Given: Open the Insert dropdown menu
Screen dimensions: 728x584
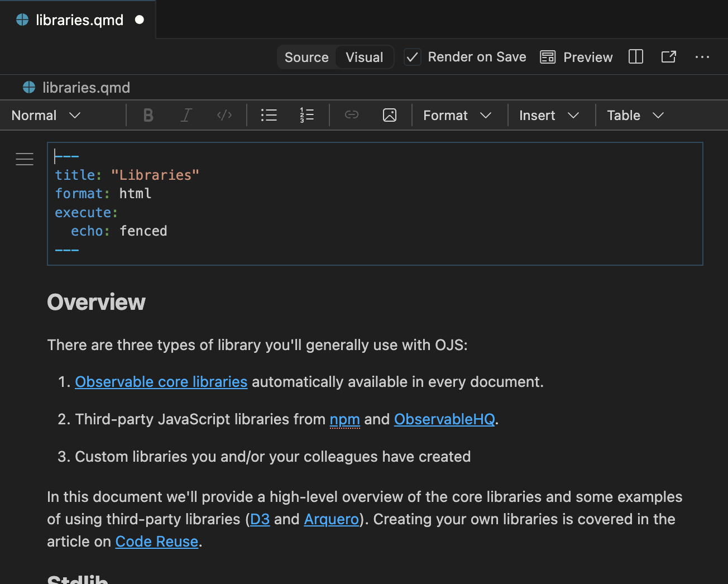Looking at the screenshot, I should 550,115.
